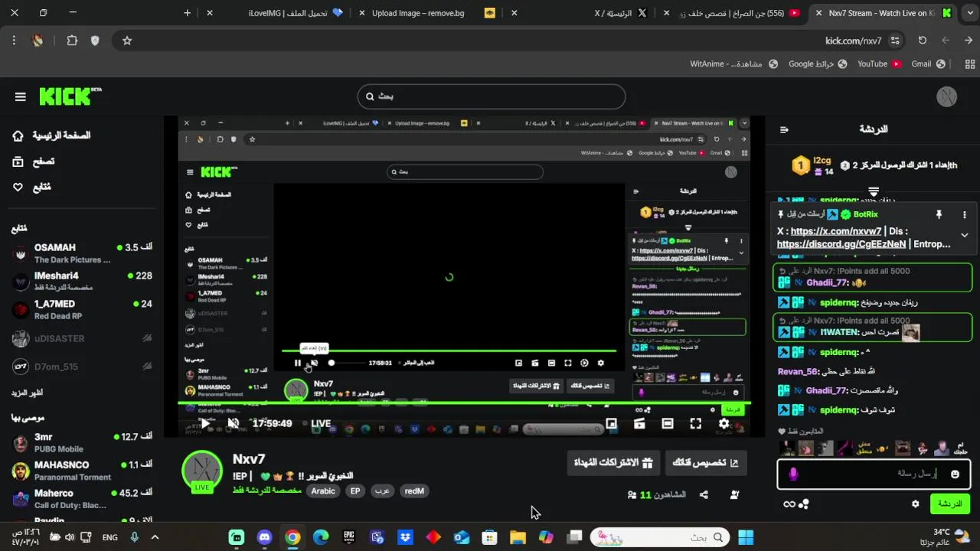
Task: Click the chat message input field
Action: [873, 474]
